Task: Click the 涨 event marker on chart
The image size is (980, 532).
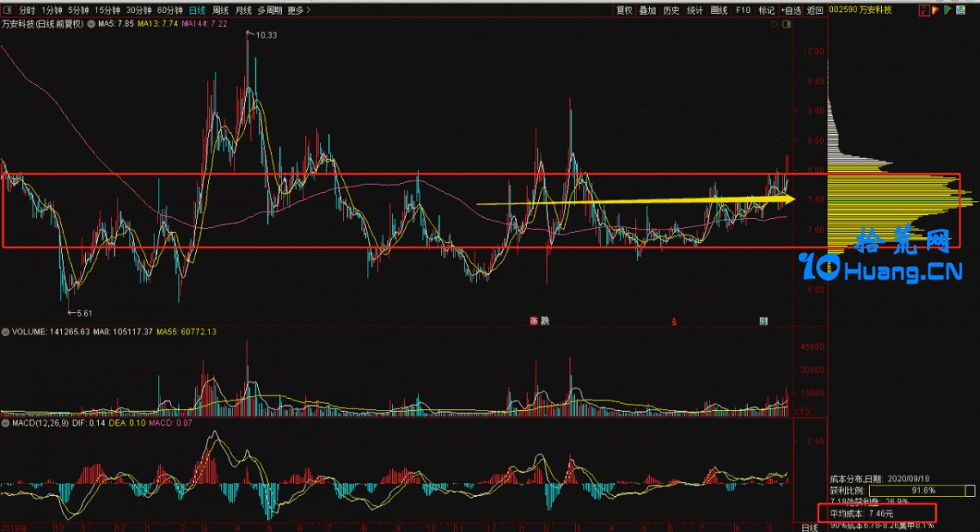Action: [534, 321]
